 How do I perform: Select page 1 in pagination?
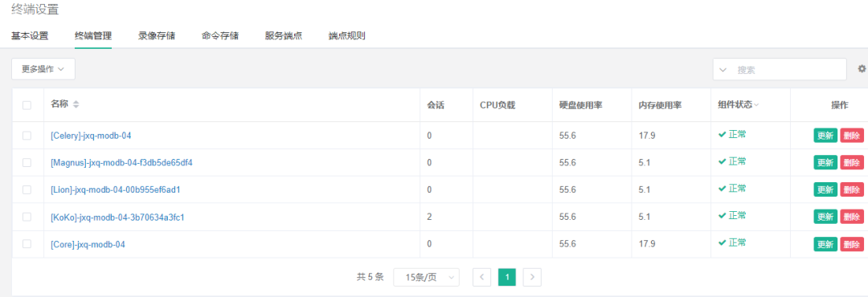507,277
